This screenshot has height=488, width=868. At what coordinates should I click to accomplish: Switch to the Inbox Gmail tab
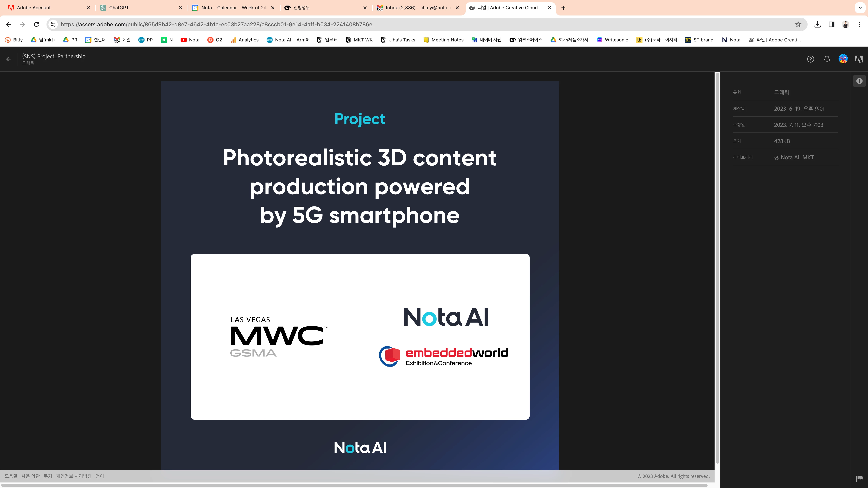[x=418, y=7]
